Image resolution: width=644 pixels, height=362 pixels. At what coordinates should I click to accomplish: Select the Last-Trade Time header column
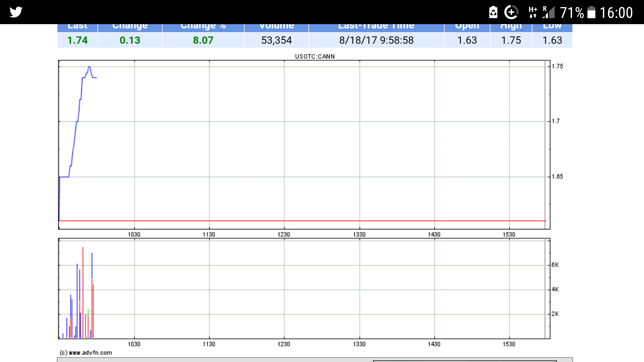pyautogui.click(x=376, y=27)
